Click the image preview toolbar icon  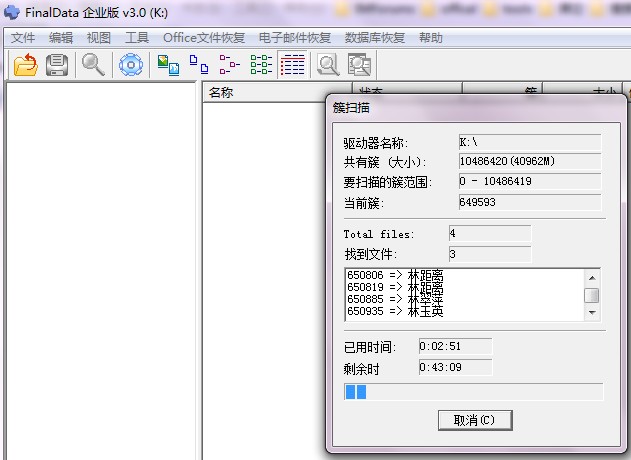click(x=359, y=65)
